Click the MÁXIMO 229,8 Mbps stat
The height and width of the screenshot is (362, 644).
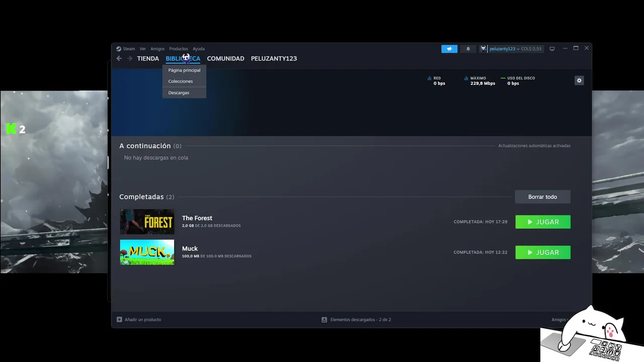pyautogui.click(x=479, y=81)
